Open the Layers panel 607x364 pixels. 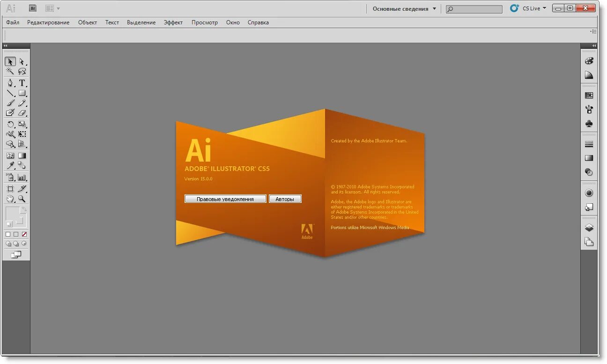click(589, 228)
